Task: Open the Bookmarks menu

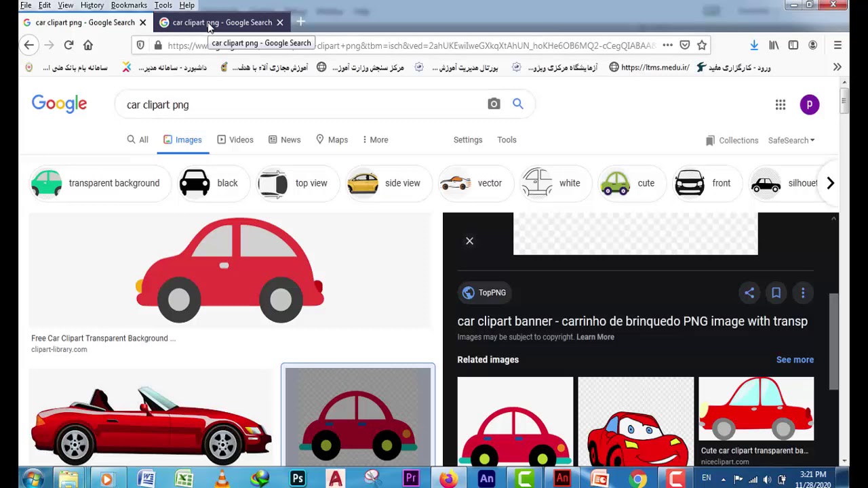Action: click(x=129, y=5)
